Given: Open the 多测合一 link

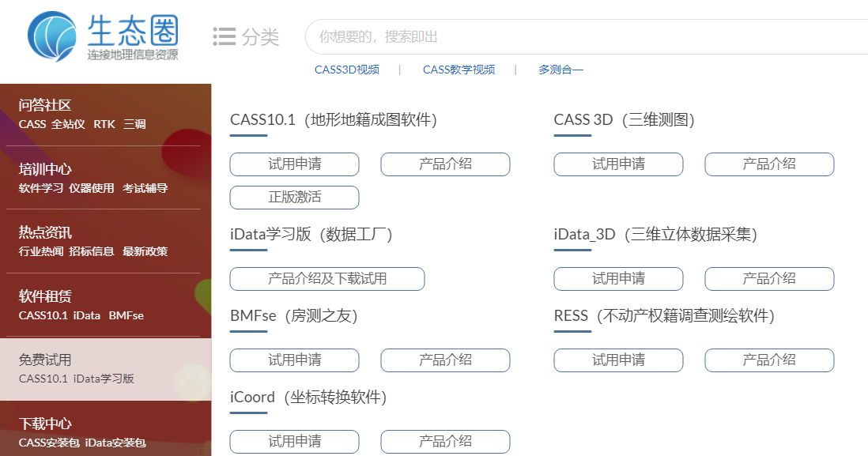Looking at the screenshot, I should click(x=560, y=70).
